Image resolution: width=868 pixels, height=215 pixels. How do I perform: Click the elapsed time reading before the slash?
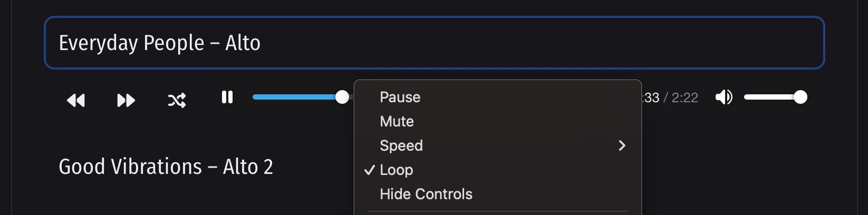click(x=652, y=98)
